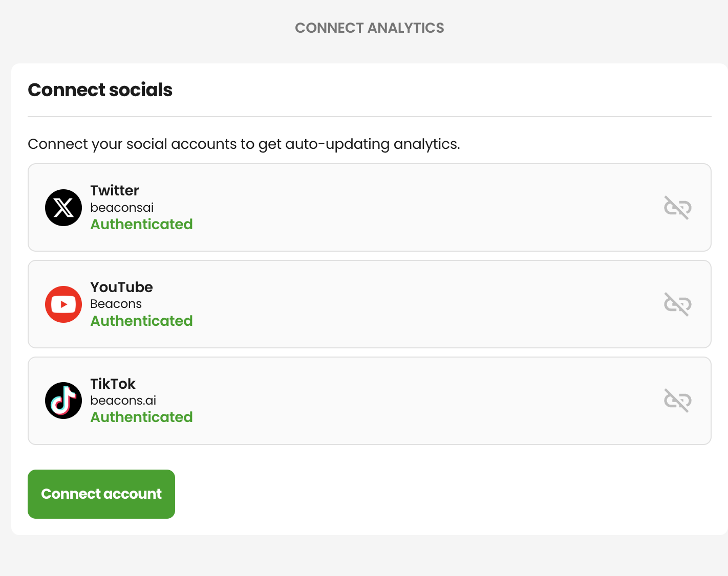Click the YouTube platform name label
The height and width of the screenshot is (576, 728).
point(121,287)
